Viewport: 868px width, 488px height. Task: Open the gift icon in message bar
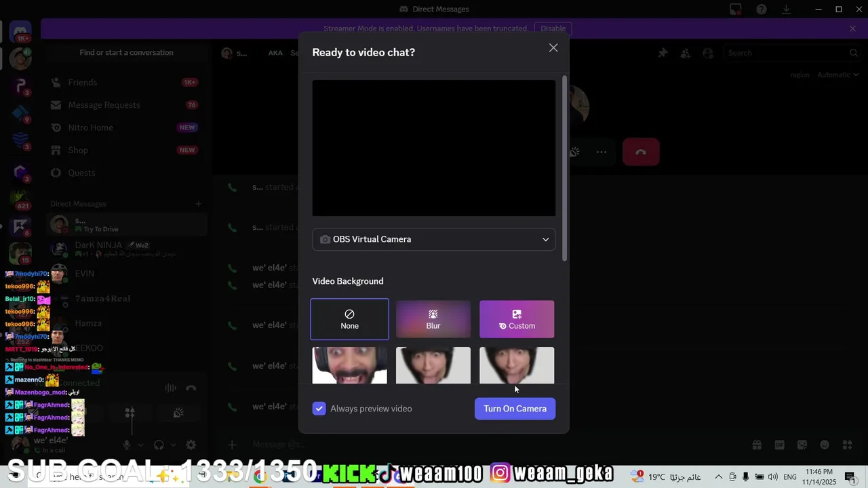756,445
